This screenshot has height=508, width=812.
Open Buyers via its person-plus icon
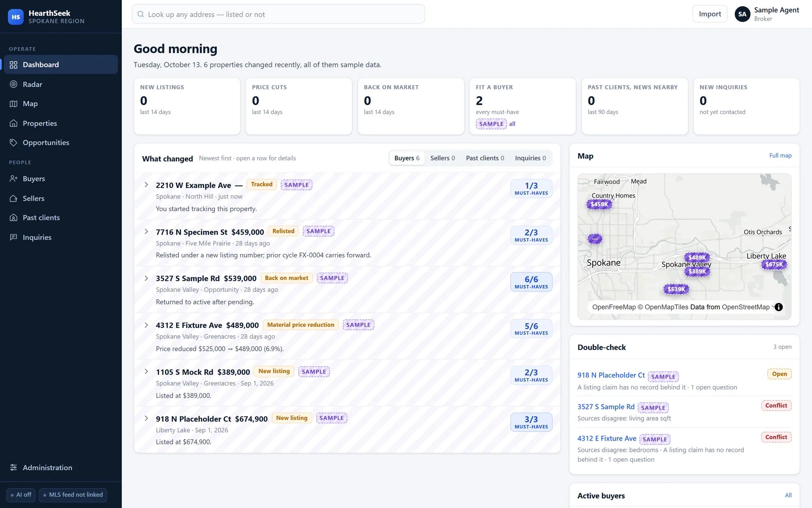pyautogui.click(x=13, y=178)
